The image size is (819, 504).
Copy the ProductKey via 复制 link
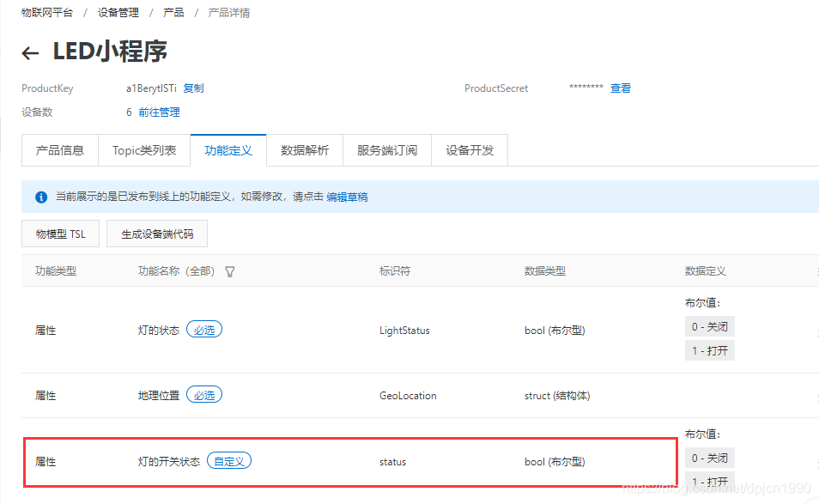coord(193,88)
